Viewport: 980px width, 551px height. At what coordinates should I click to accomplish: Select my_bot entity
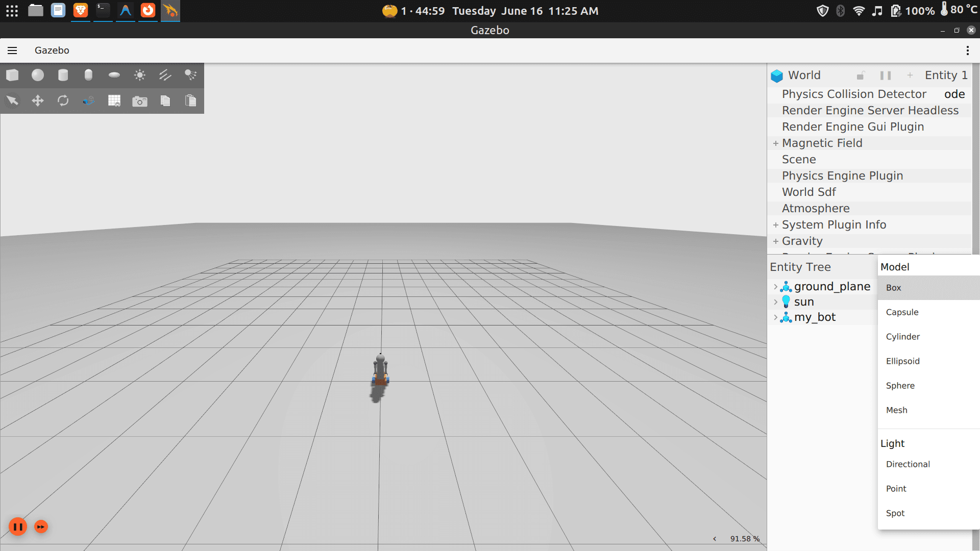pos(815,317)
